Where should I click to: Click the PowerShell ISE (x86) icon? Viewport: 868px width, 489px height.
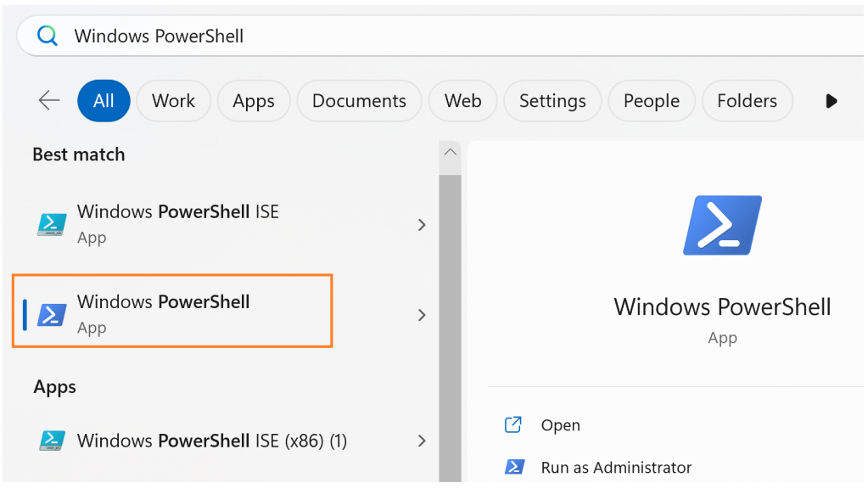point(53,441)
